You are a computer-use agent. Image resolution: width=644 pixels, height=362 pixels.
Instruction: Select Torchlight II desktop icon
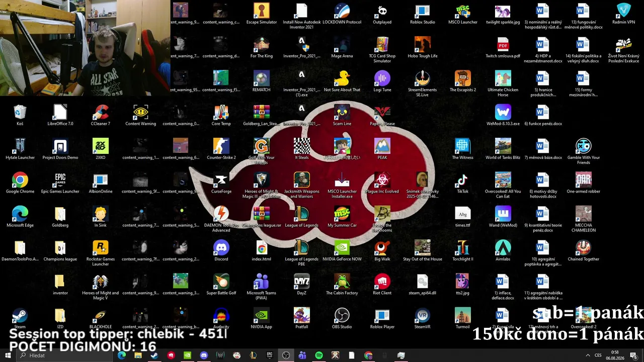463,247
